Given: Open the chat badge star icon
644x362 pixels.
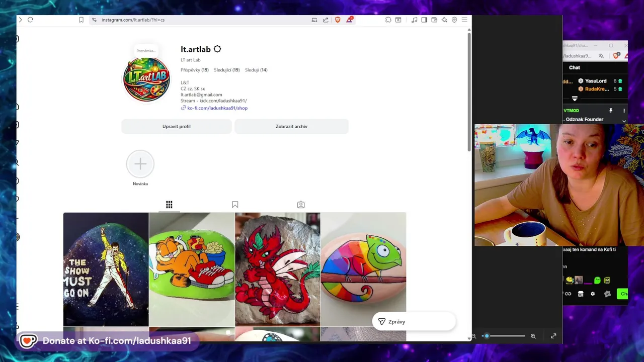Looking at the screenshot, I should click(607, 294).
